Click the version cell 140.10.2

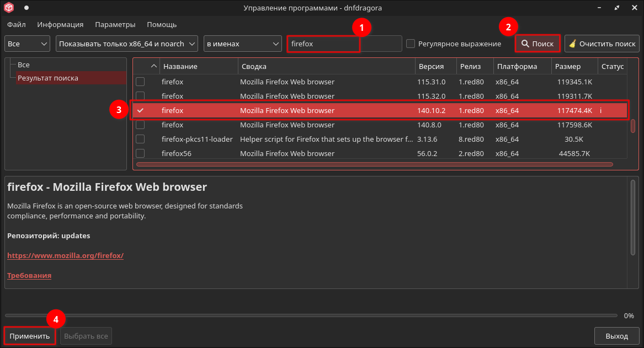(431, 110)
